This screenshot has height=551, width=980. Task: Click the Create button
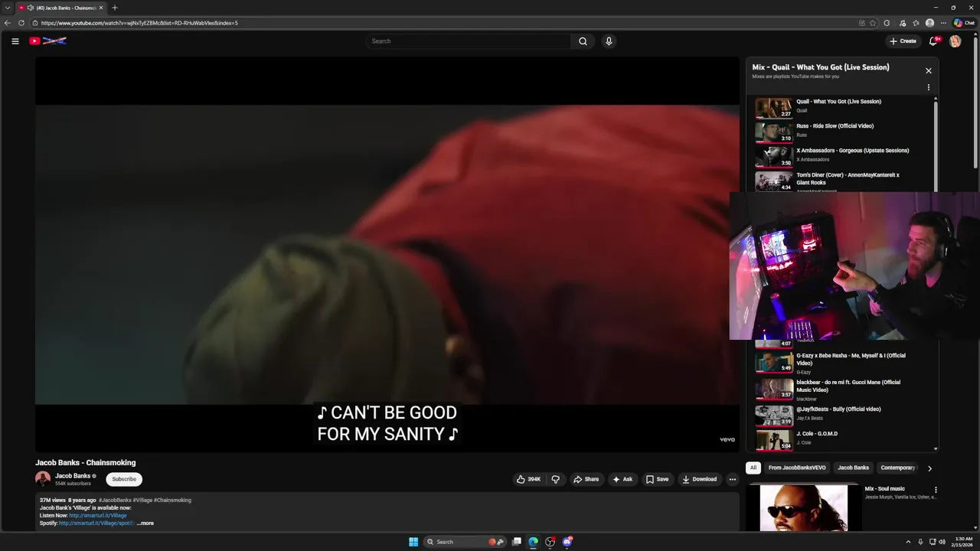click(x=903, y=41)
